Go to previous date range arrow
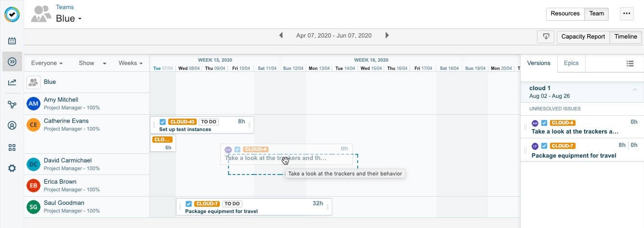This screenshot has width=644, height=228. [x=281, y=35]
